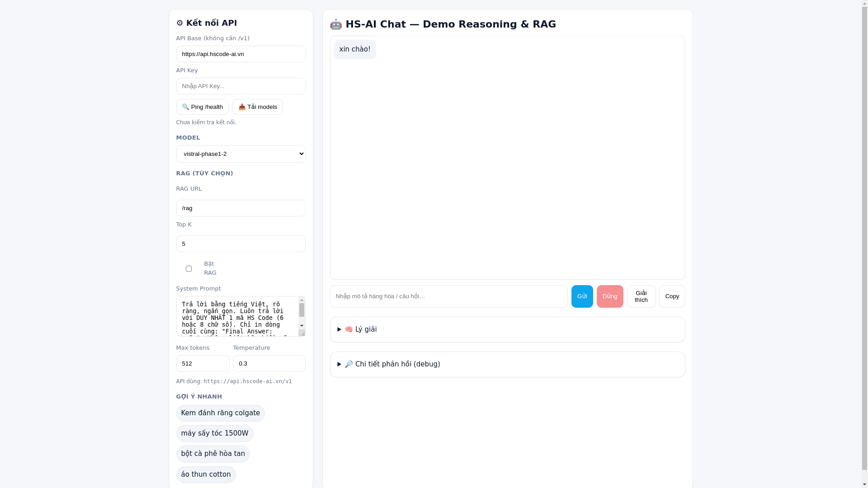
Task: Click the Tải models button
Action: [257, 107]
